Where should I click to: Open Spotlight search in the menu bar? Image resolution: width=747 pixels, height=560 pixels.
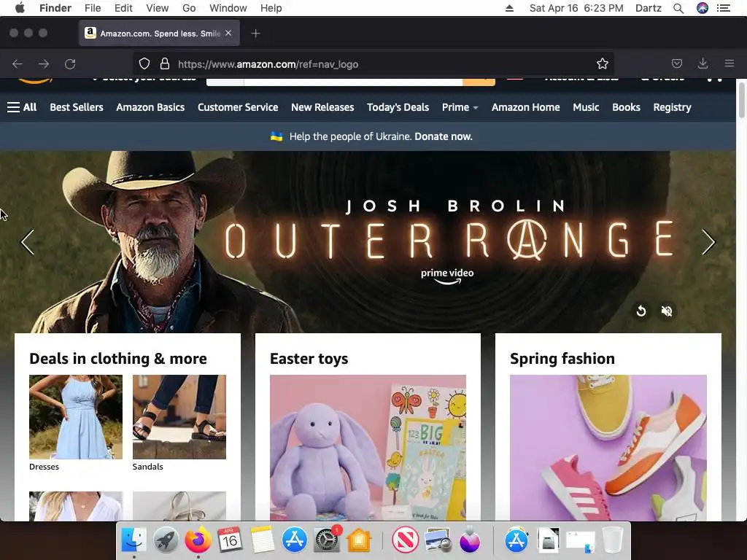point(678,8)
